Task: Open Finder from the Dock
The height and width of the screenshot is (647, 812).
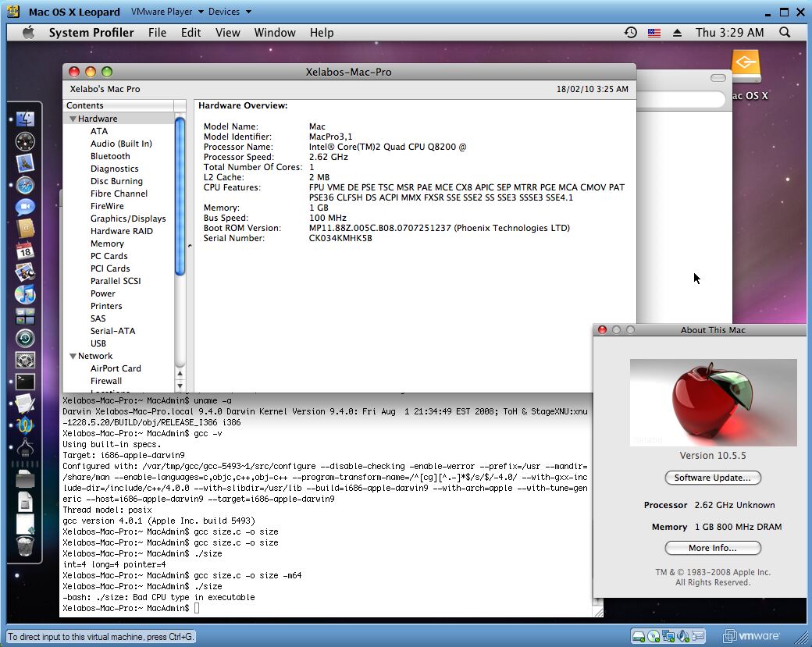Action: pyautogui.click(x=25, y=119)
